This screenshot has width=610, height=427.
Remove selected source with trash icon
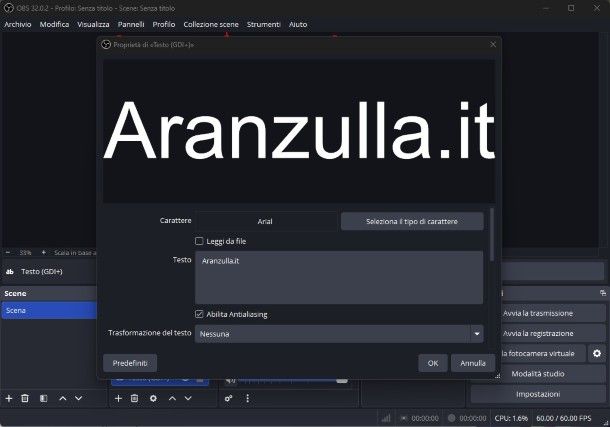[x=135, y=398]
